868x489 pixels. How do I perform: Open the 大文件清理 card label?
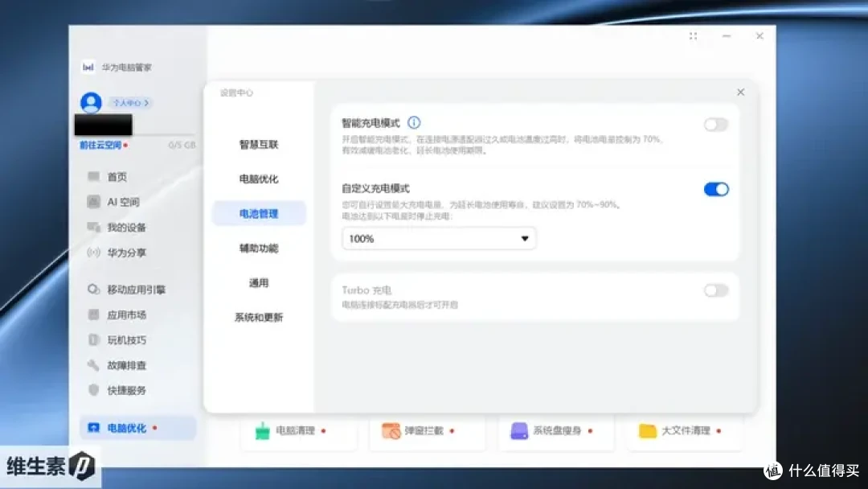(686, 430)
